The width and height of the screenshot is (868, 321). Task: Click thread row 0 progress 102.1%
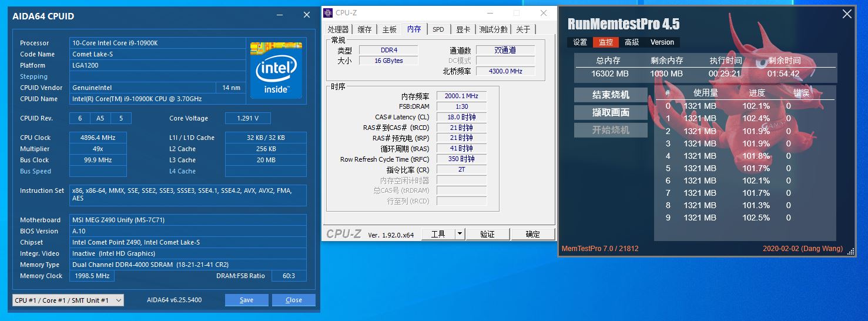tap(756, 106)
